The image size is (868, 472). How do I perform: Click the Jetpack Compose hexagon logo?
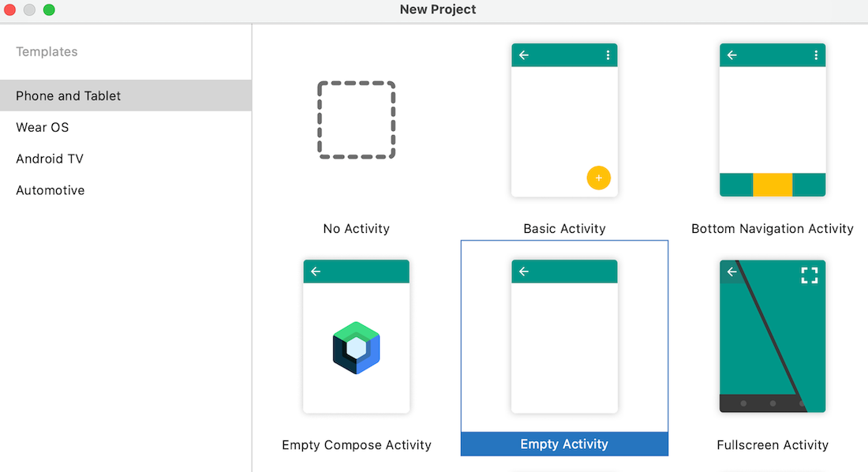pyautogui.click(x=356, y=347)
